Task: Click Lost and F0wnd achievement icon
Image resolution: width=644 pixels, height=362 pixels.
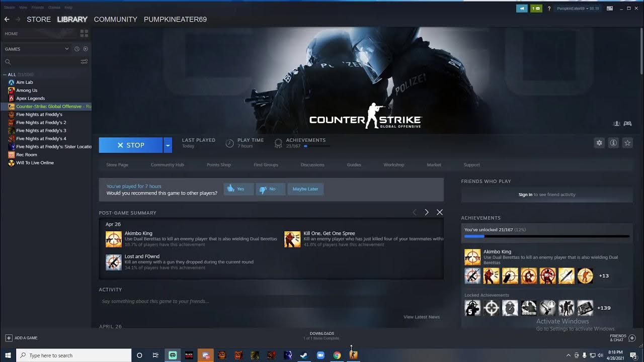Action: click(114, 262)
